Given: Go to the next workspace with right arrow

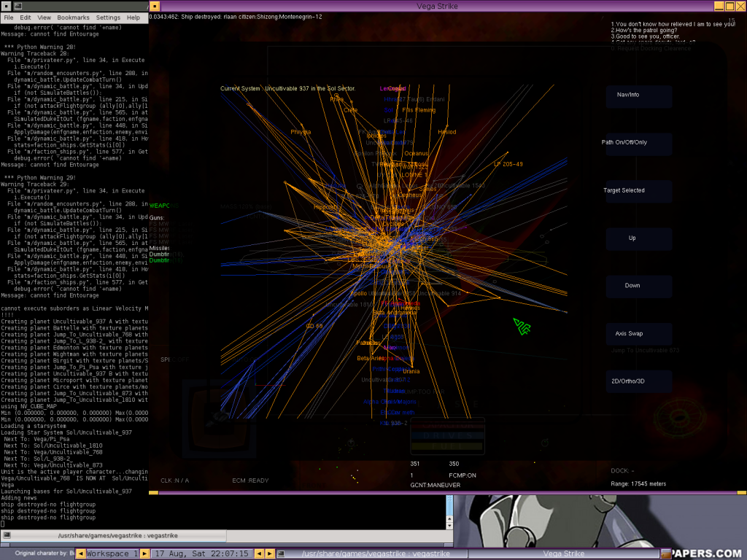Looking at the screenshot, I should pos(144,553).
